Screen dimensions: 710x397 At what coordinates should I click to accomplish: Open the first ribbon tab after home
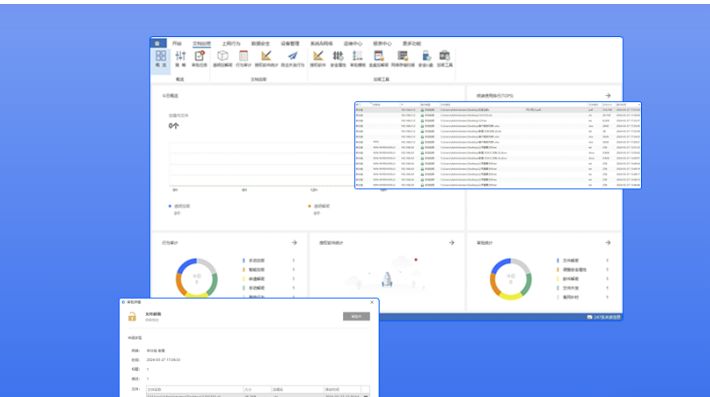click(177, 43)
